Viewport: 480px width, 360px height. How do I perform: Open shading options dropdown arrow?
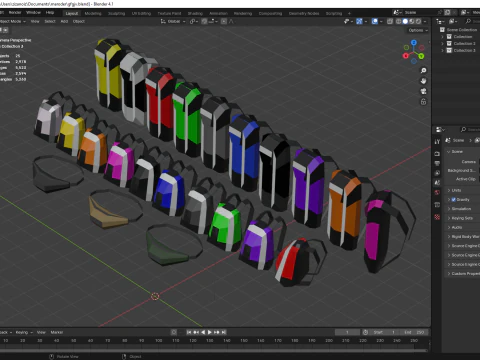pos(425,21)
